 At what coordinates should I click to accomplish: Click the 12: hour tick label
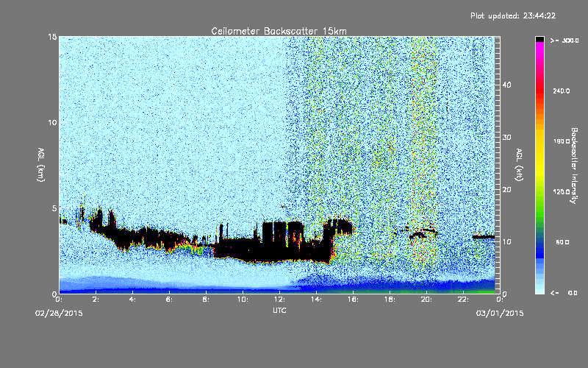click(x=279, y=300)
